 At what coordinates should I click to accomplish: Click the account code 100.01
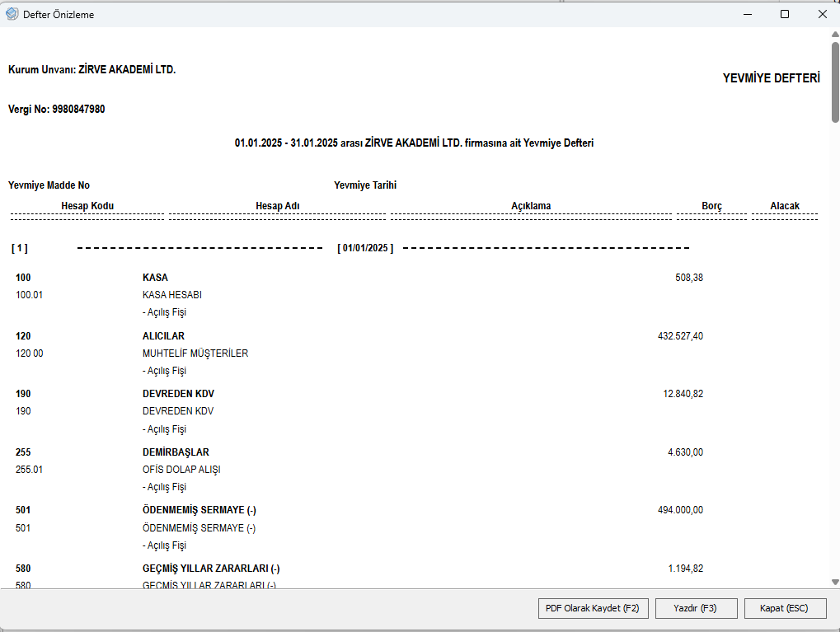(29, 295)
